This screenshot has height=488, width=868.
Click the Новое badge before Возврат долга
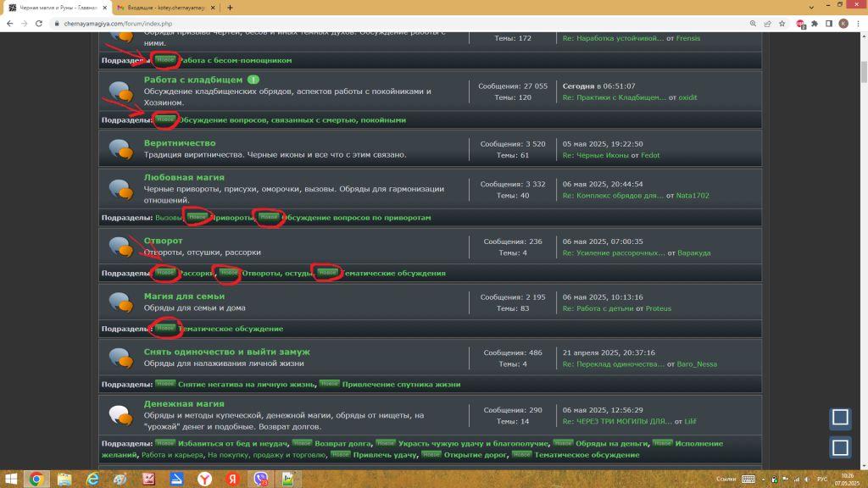[302, 442]
